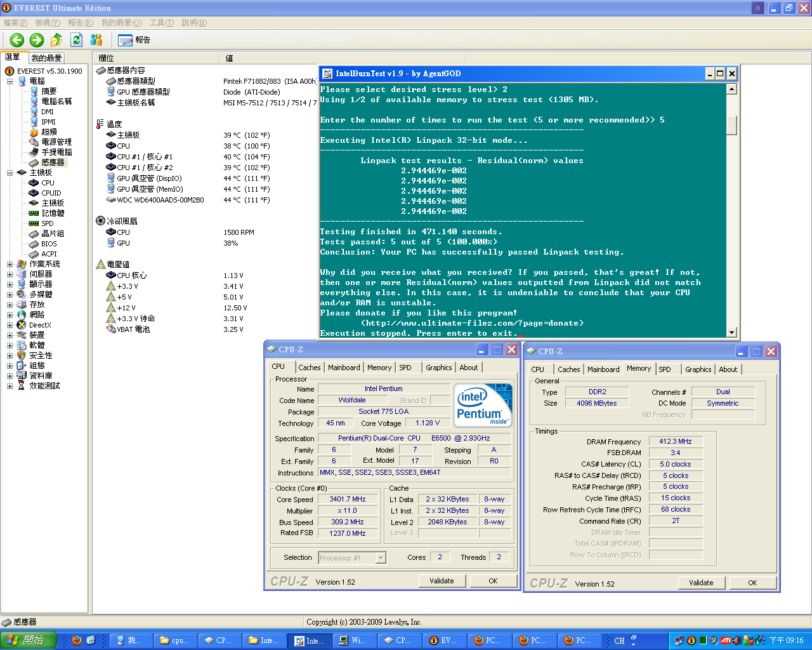Click the CH language indicator in taskbar

point(619,641)
